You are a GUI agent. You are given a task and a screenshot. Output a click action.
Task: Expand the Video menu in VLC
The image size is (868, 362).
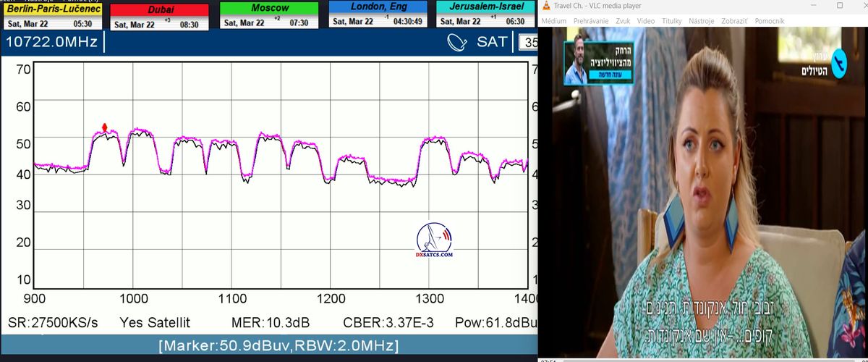coord(646,21)
